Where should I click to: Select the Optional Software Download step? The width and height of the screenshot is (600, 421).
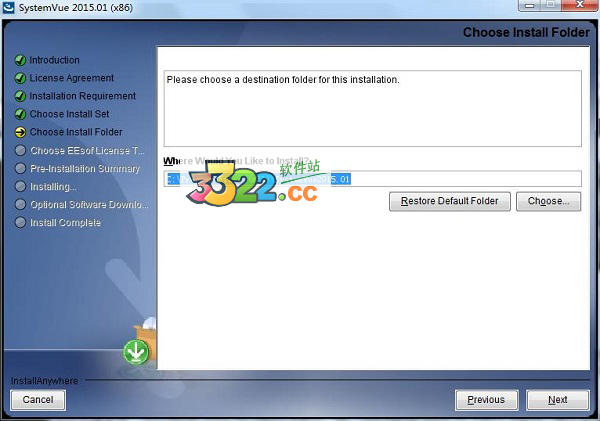coord(90,204)
